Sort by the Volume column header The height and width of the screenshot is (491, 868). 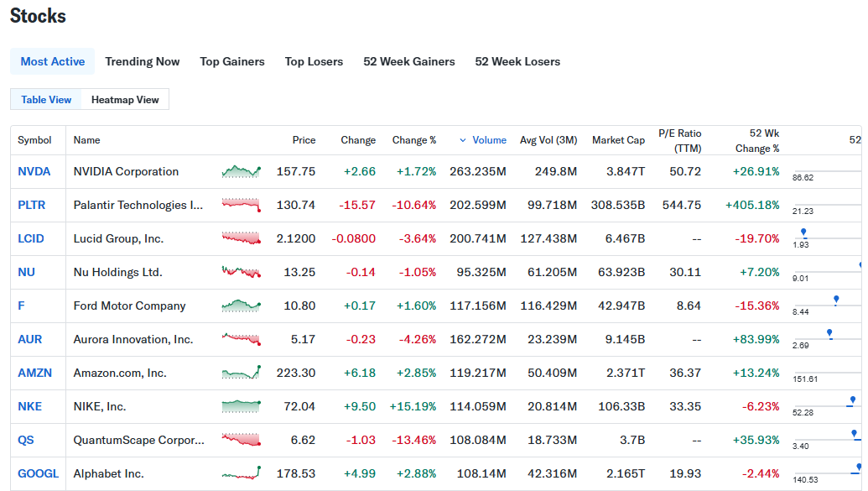tap(490, 140)
